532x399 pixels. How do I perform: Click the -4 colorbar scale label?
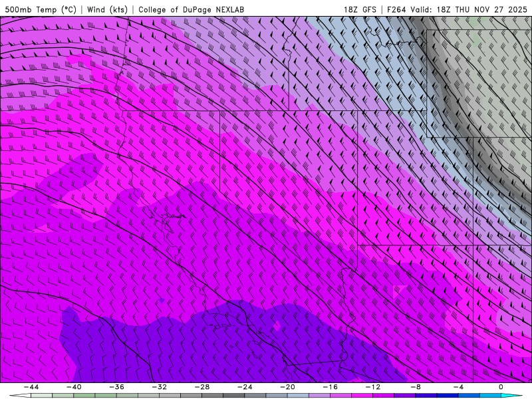click(458, 387)
